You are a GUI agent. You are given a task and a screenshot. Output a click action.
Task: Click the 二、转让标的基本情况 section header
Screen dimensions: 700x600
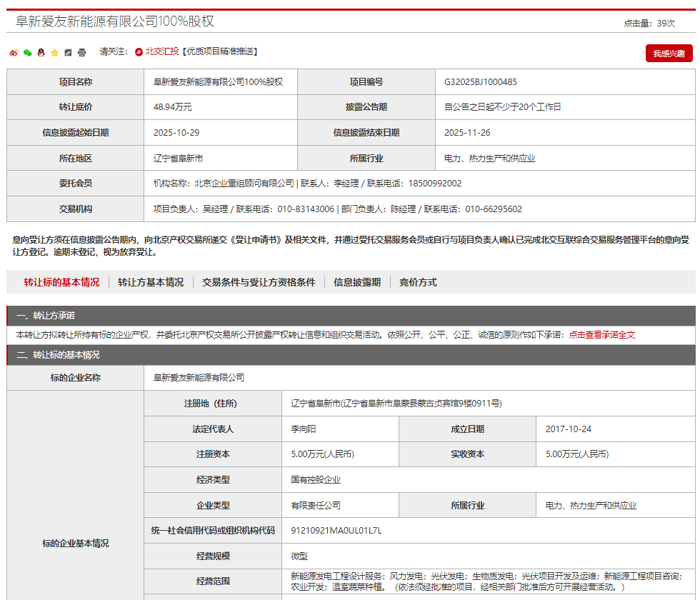(58, 355)
